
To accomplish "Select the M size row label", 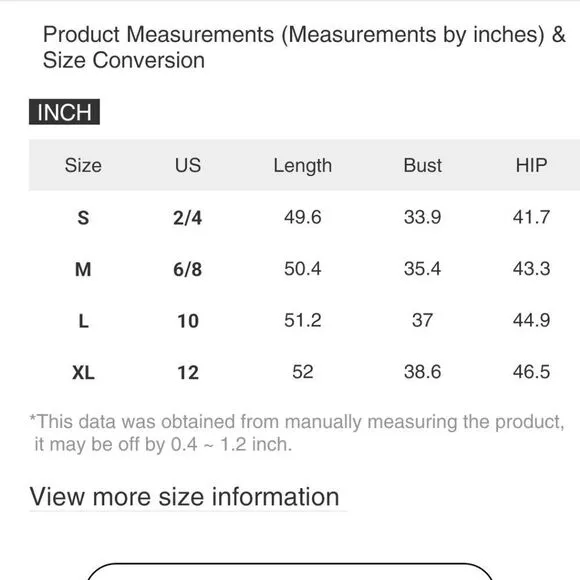I will point(83,269).
